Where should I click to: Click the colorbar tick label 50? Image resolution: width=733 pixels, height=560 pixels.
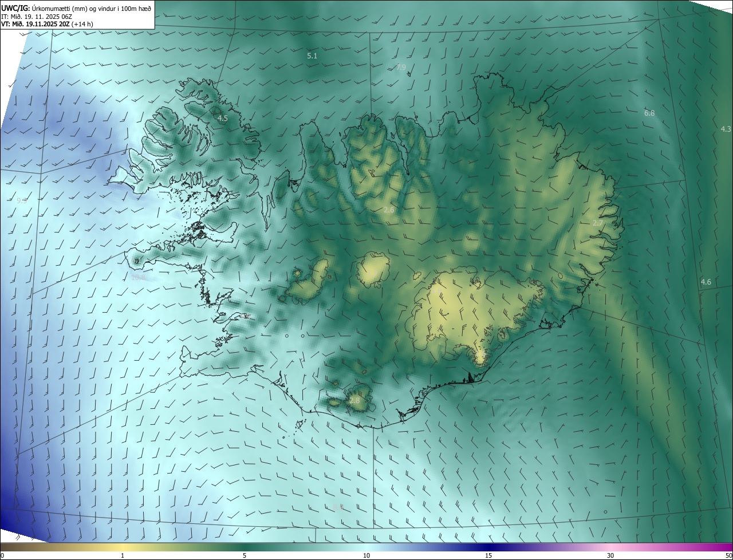(728, 556)
